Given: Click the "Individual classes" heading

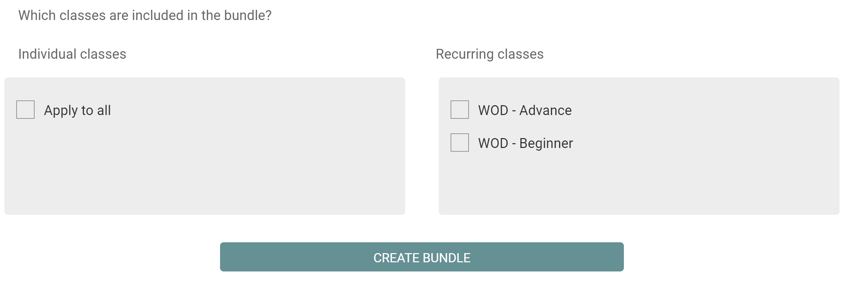Looking at the screenshot, I should tap(72, 54).
